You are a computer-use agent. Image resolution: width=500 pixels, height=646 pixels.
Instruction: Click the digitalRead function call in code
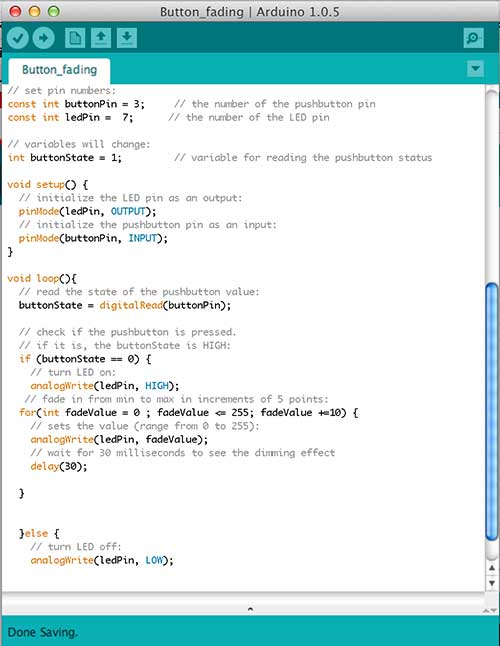point(131,305)
